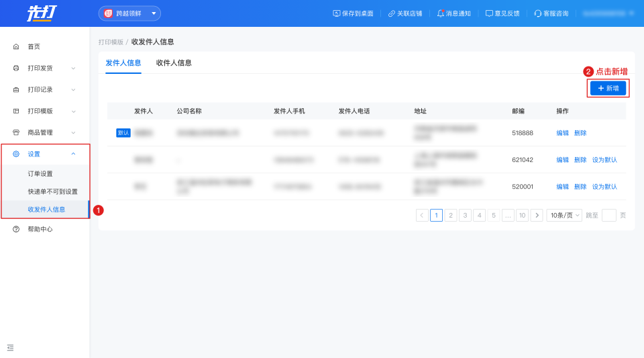Click the 打印模版 sidebar icon

tap(16, 111)
